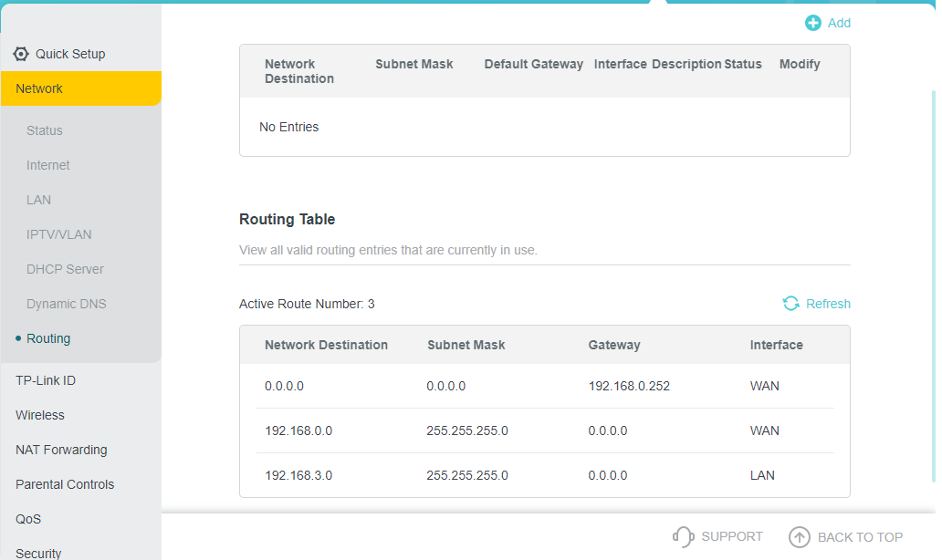Screen dimensions: 942x560
Task: Click the Support headset icon
Action: tap(683, 537)
